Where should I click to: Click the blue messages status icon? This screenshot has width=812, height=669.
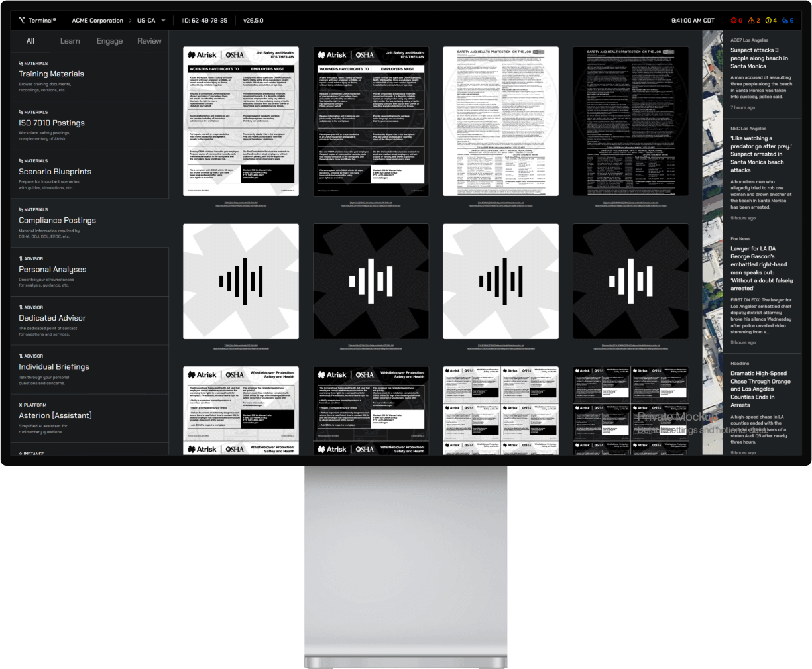pos(785,21)
